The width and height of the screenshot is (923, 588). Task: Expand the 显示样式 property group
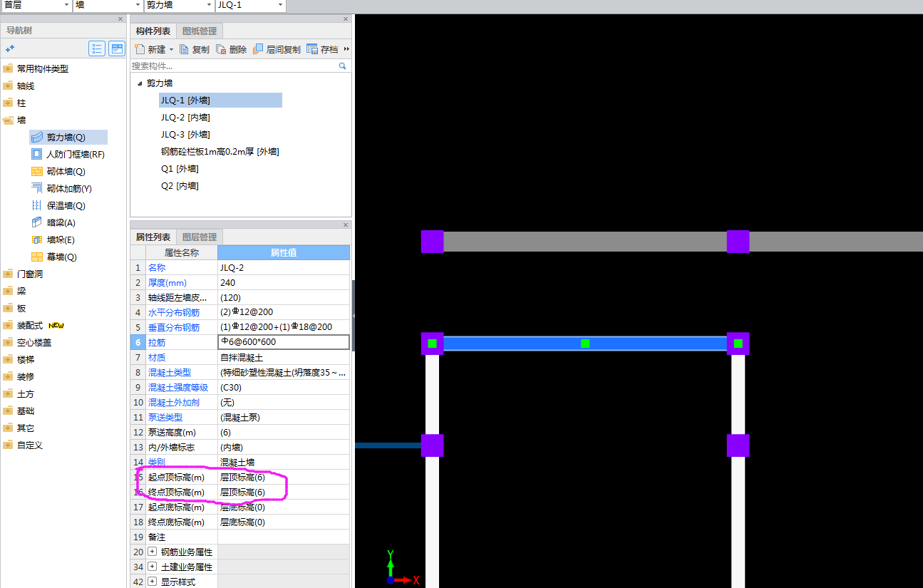152,582
